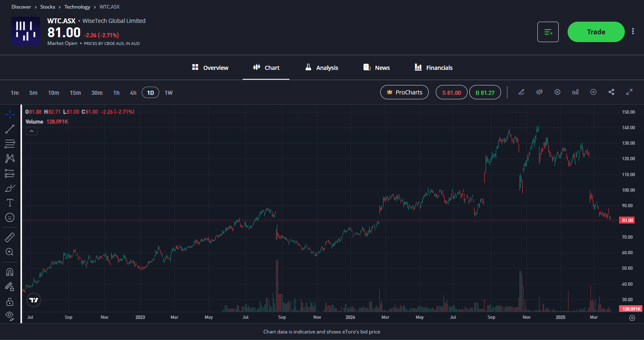Click the compare plus circle icon
The width and height of the screenshot is (644, 340).
593,92
